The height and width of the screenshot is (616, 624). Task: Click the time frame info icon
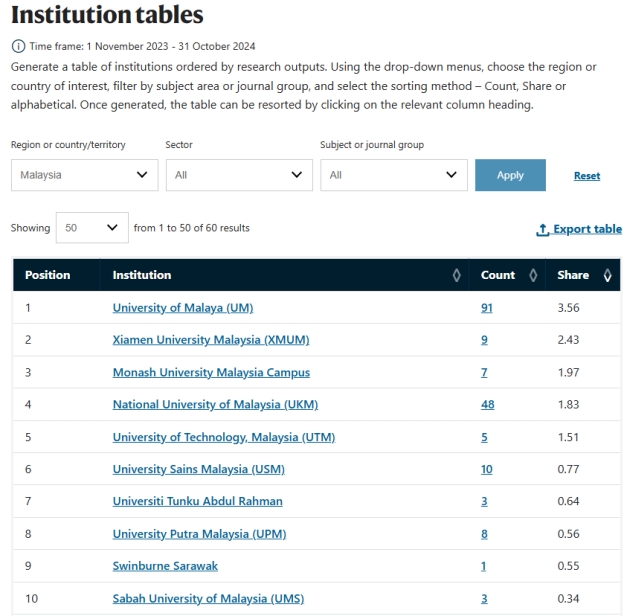click(18, 46)
